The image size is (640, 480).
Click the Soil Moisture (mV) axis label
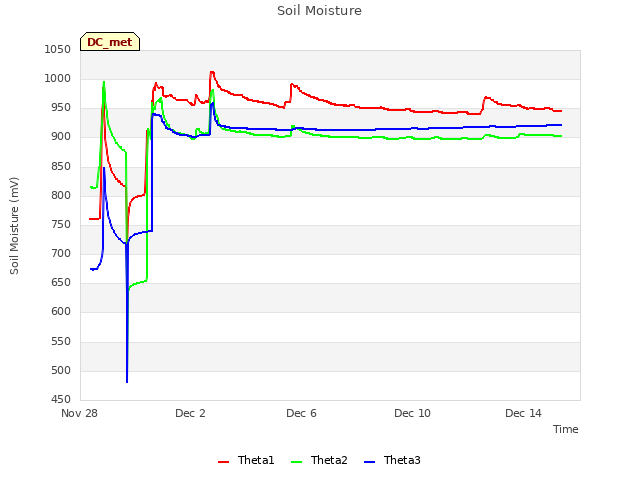[14, 226]
